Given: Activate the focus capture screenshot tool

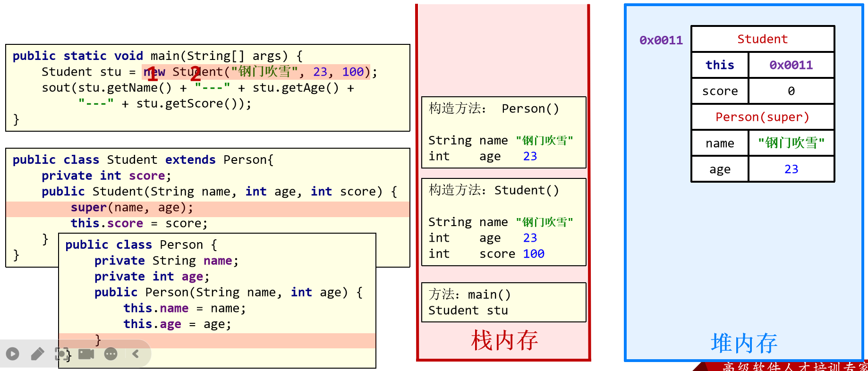Looking at the screenshot, I should pyautogui.click(x=62, y=354).
